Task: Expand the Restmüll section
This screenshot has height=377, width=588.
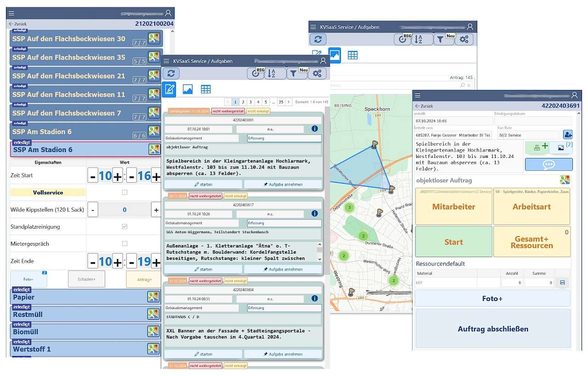Action: point(78,315)
